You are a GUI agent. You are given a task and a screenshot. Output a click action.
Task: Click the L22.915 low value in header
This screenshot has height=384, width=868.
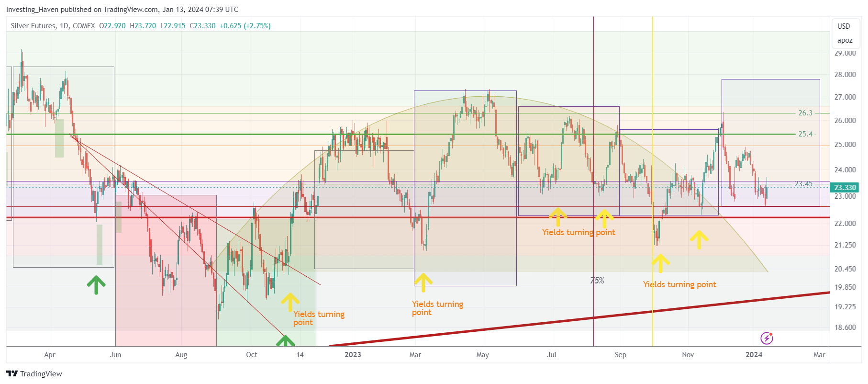(173, 26)
